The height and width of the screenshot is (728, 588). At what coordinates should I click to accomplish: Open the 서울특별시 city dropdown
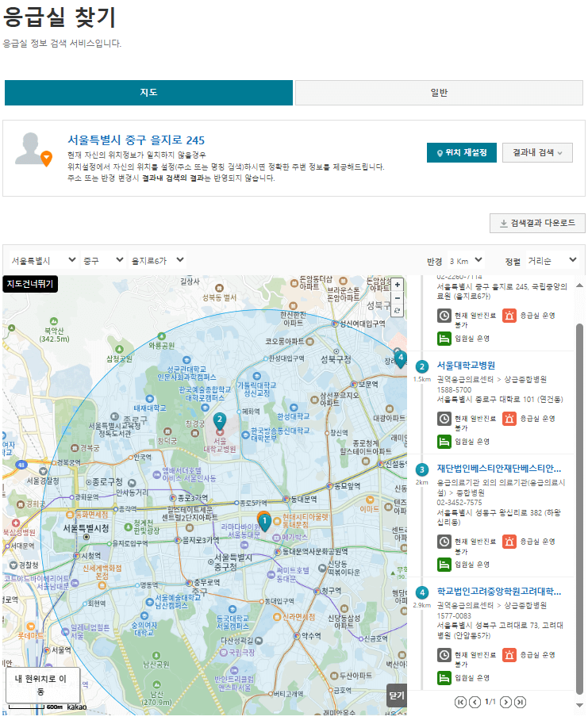tap(43, 260)
